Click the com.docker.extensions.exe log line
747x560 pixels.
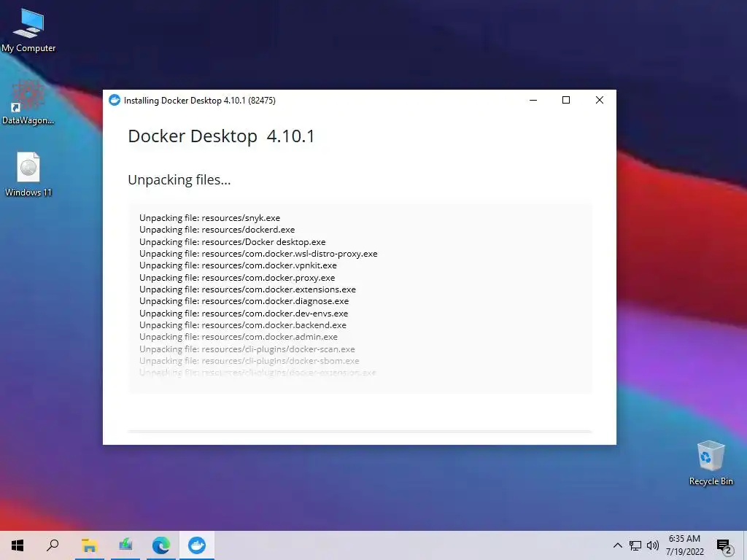(x=248, y=289)
